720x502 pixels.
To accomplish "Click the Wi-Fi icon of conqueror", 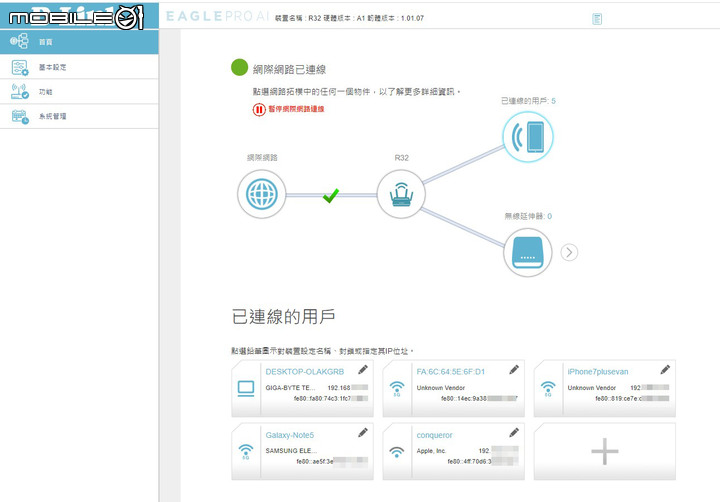I will click(397, 452).
